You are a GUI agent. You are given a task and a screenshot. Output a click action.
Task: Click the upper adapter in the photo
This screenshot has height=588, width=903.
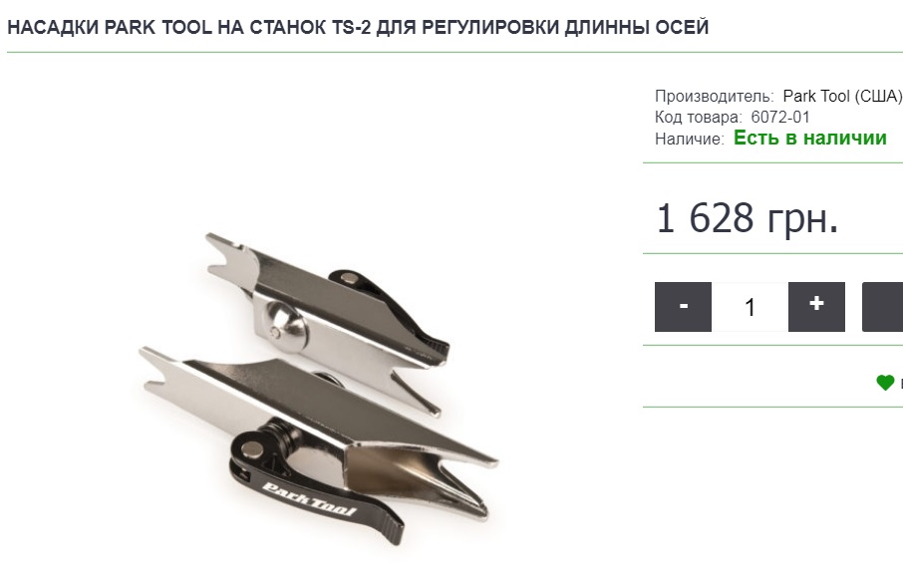[x=328, y=323]
